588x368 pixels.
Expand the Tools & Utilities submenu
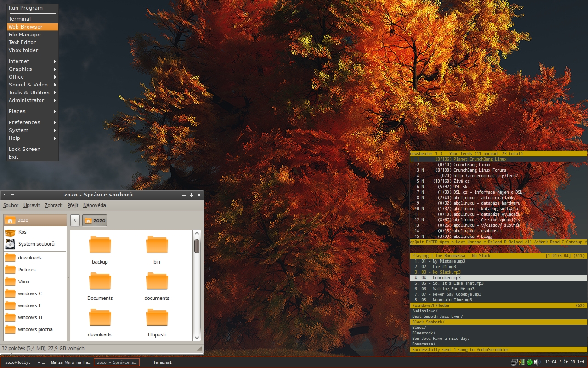32,92
